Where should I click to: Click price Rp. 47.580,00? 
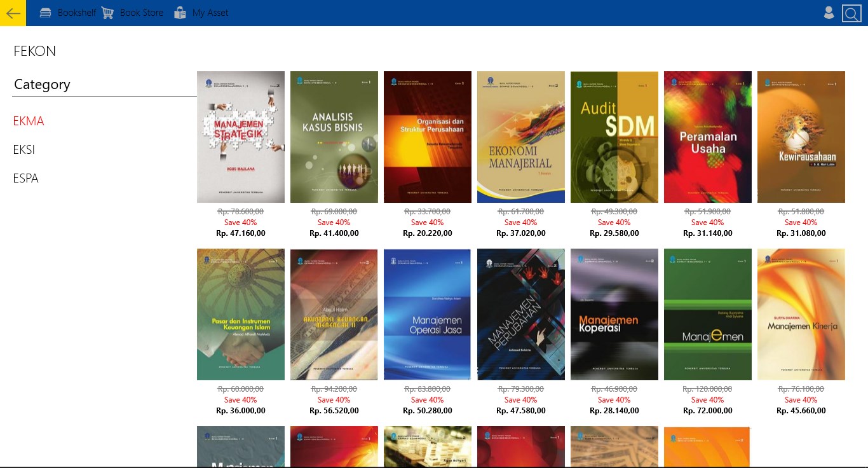click(x=521, y=411)
